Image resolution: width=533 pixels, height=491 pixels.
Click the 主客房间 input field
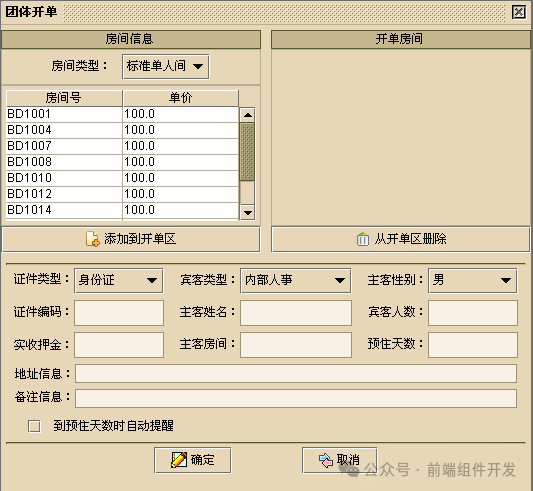pos(296,345)
